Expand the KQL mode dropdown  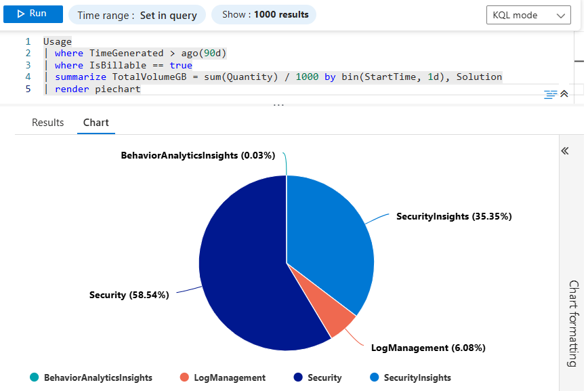[x=528, y=15]
